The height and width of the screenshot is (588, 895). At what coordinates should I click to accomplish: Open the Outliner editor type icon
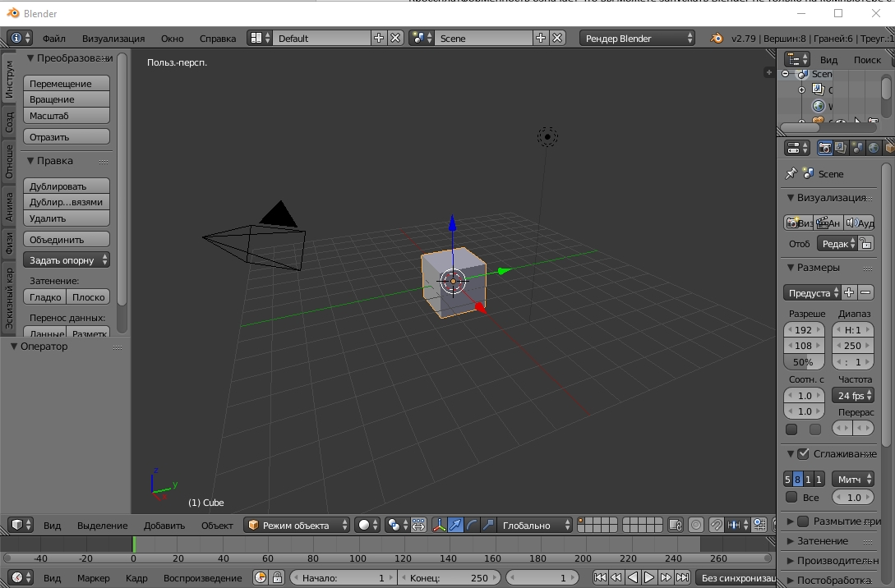pos(797,59)
